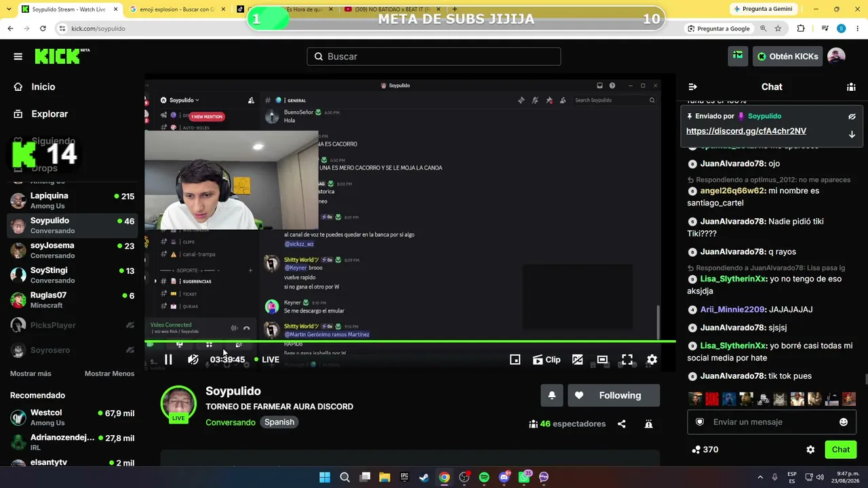Select the first emote in the chat emote row

(695, 399)
